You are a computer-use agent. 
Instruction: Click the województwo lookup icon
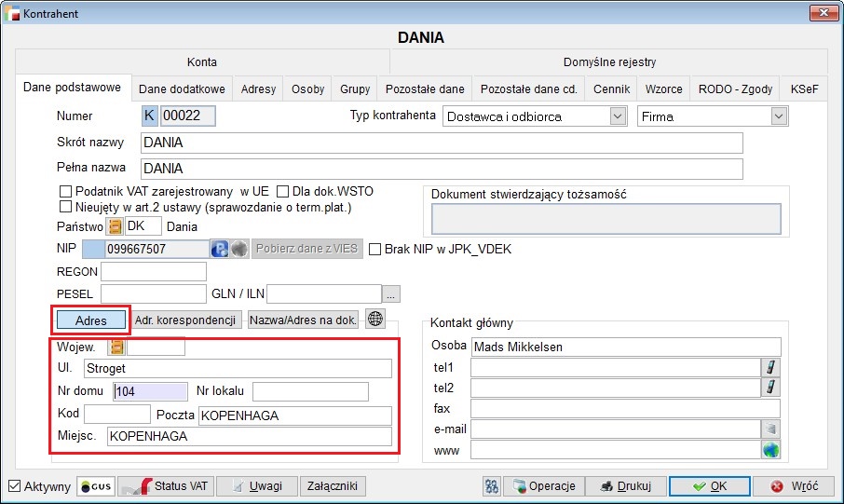pos(116,347)
